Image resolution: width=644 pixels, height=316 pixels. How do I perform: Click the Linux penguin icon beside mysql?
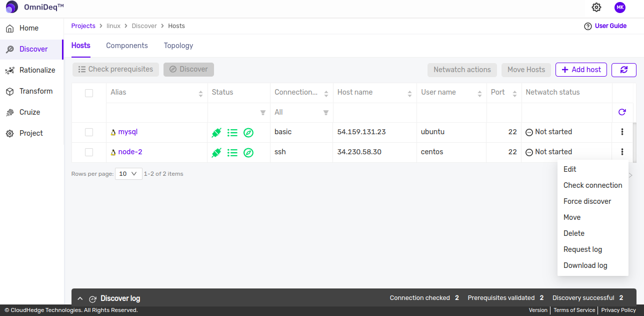coord(113,133)
